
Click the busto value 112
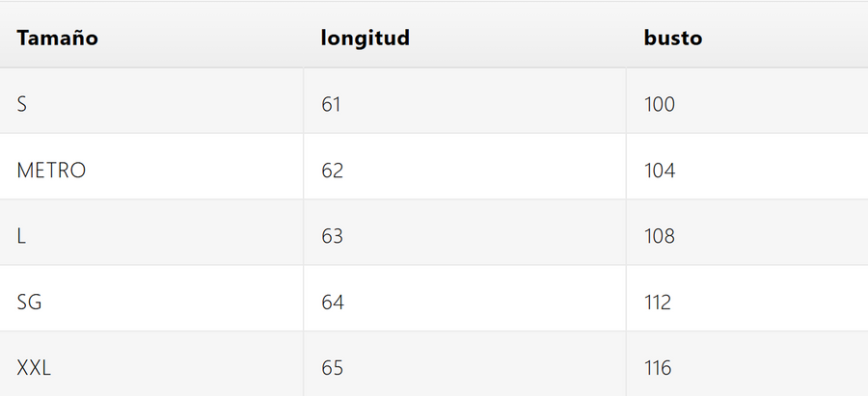(x=658, y=302)
